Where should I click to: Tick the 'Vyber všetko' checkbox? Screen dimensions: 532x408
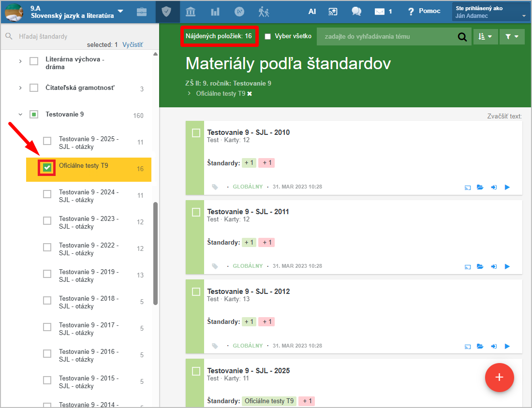tap(268, 36)
